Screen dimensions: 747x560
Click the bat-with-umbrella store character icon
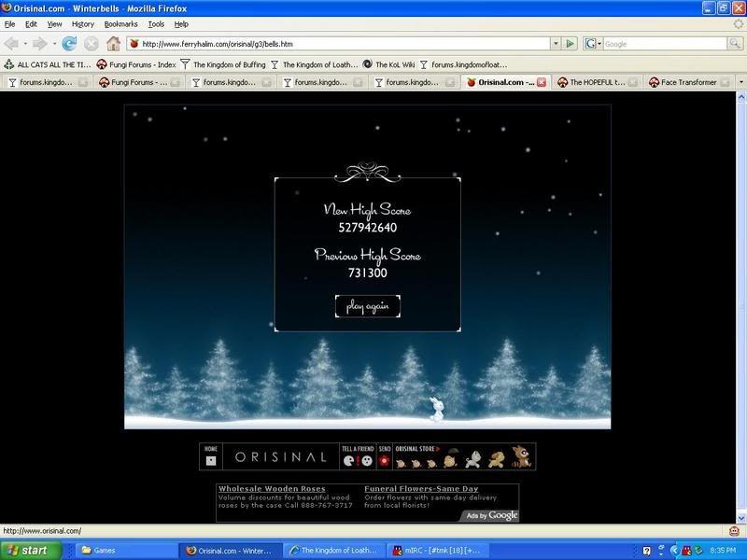click(450, 458)
